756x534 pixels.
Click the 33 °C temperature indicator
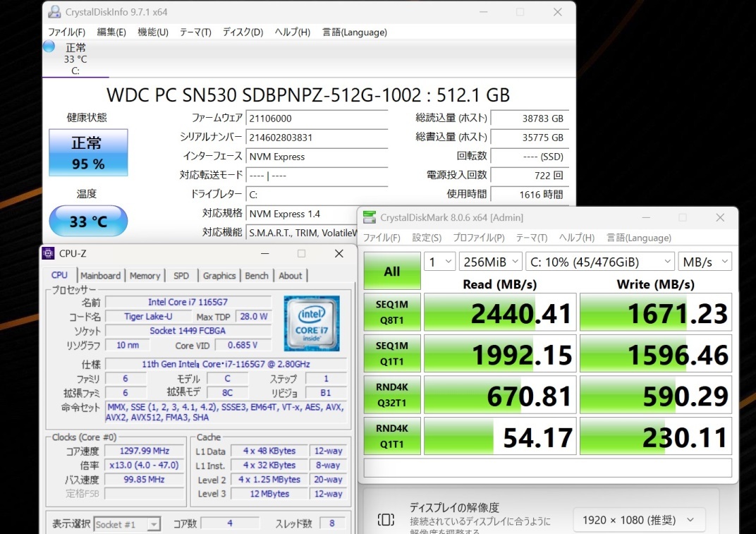pyautogui.click(x=88, y=221)
